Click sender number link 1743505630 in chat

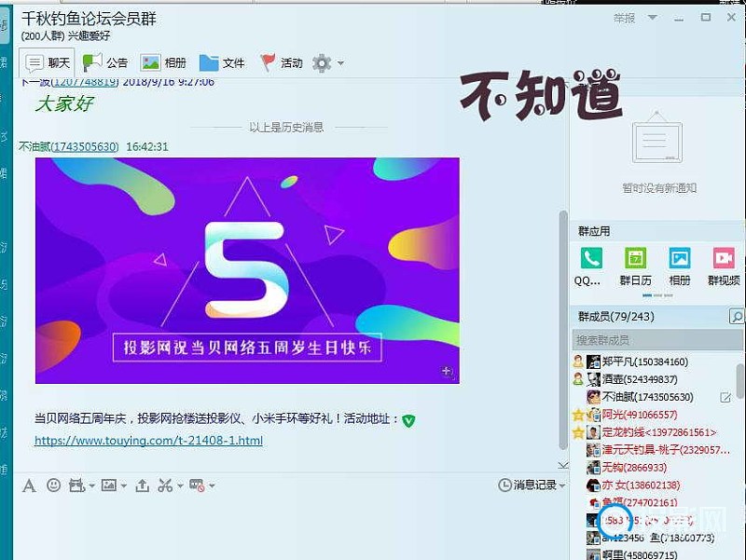coord(85,146)
